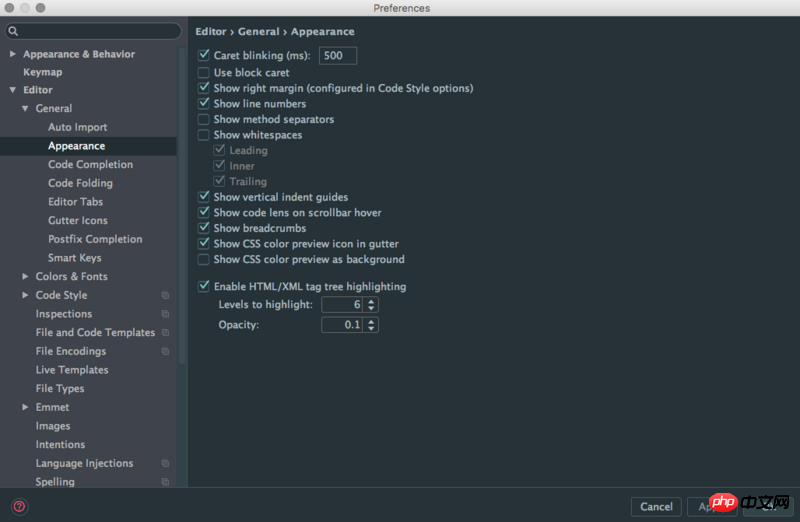Expand the Code Style arrow

(25, 295)
